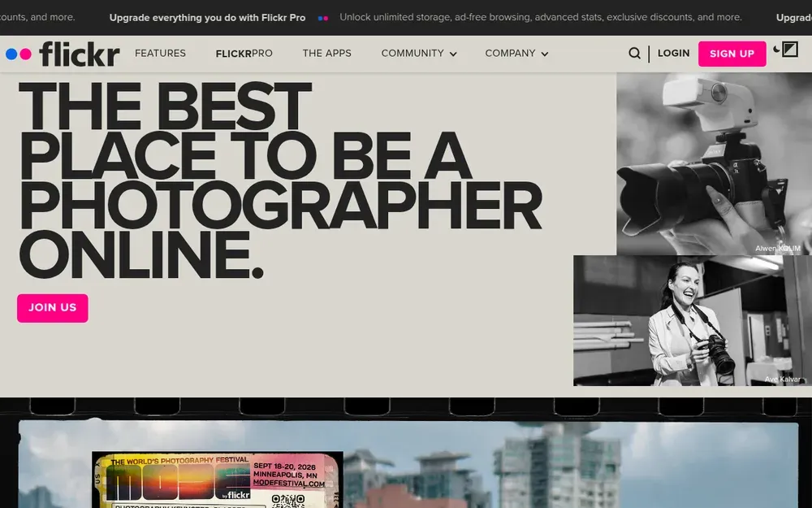The image size is (812, 508).
Task: Open The Apps menu item
Action: pos(326,54)
